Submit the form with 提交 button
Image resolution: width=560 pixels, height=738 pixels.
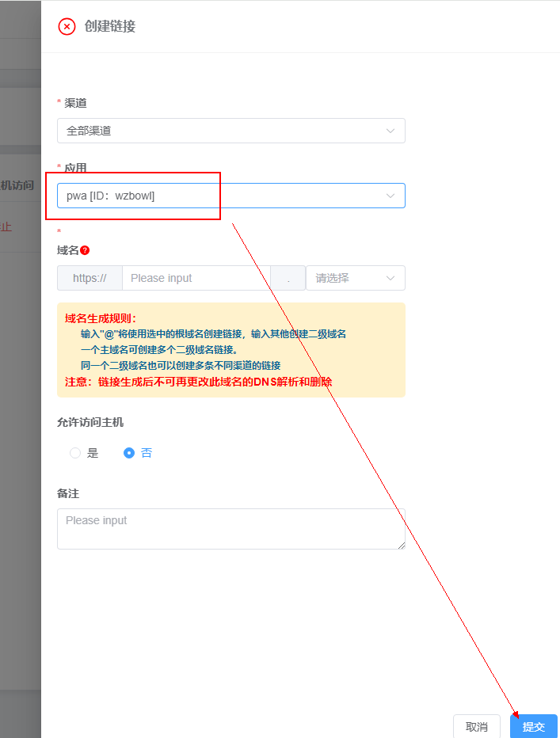pyautogui.click(x=533, y=726)
